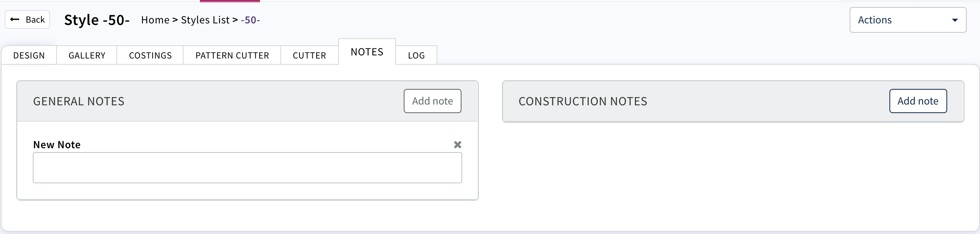
Task: Open the Actions dropdown
Action: click(x=907, y=20)
